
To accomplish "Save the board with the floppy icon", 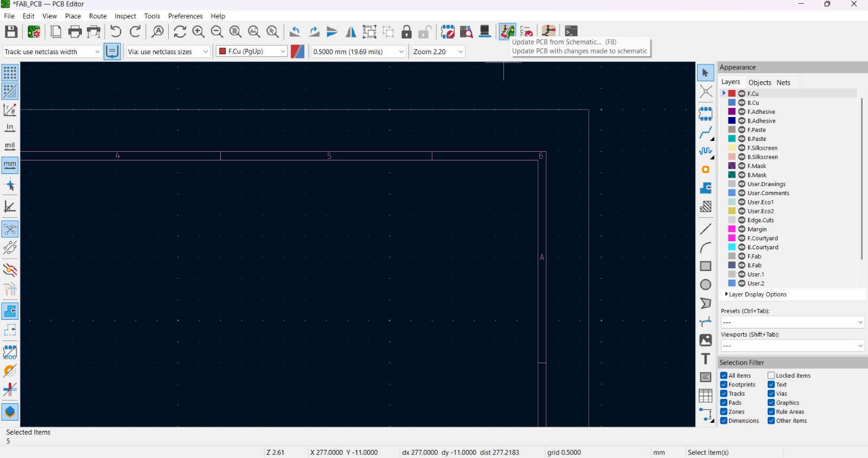I will (11, 32).
